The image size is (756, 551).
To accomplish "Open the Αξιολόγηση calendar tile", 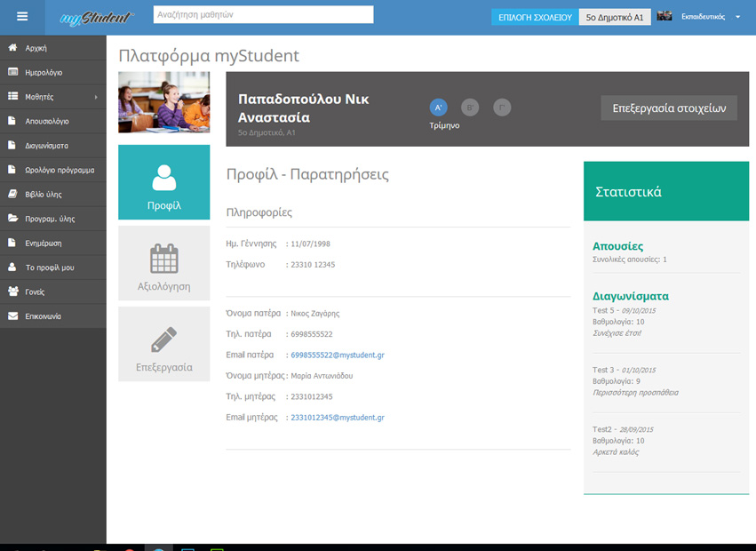I will [x=164, y=263].
